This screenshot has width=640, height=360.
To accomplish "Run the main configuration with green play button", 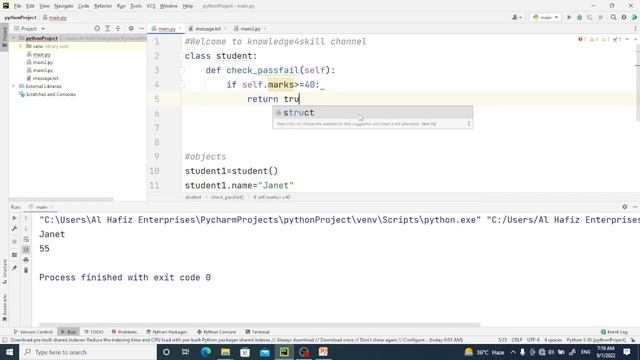I will (x=569, y=18).
